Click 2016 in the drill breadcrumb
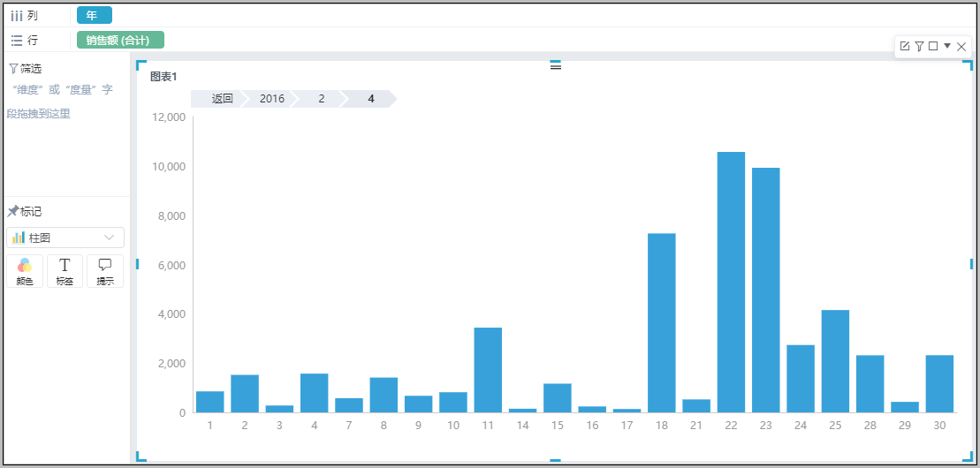980x468 pixels. point(272,99)
